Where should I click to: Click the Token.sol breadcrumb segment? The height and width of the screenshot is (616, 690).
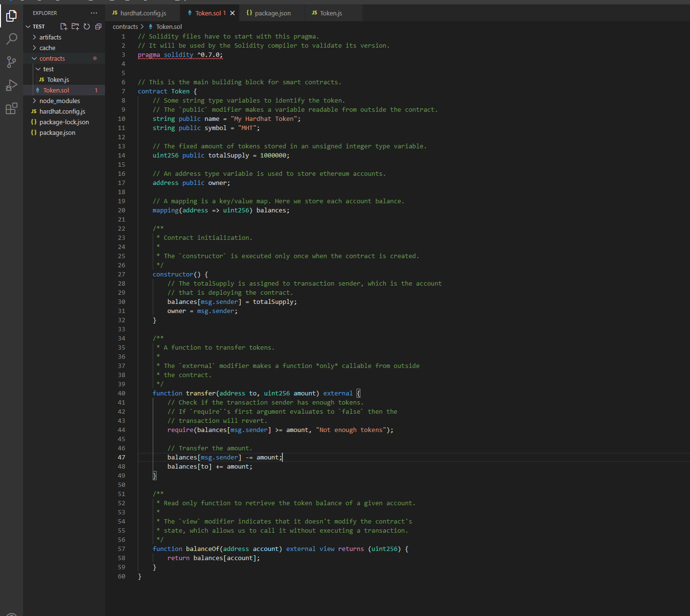[x=169, y=26]
